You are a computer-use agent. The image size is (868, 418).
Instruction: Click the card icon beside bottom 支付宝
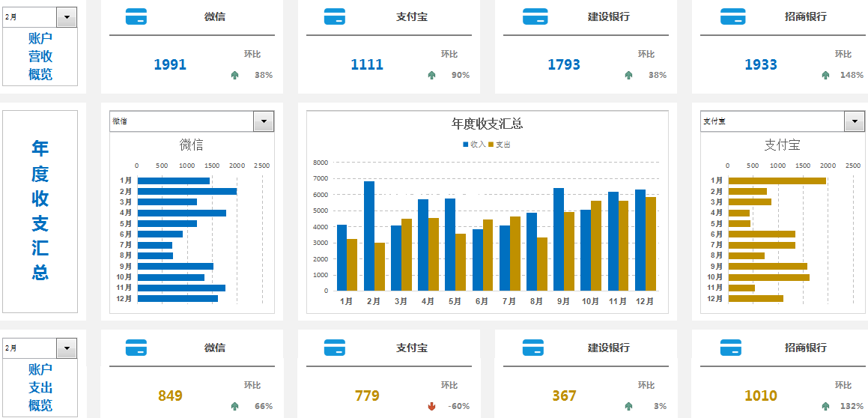(334, 348)
